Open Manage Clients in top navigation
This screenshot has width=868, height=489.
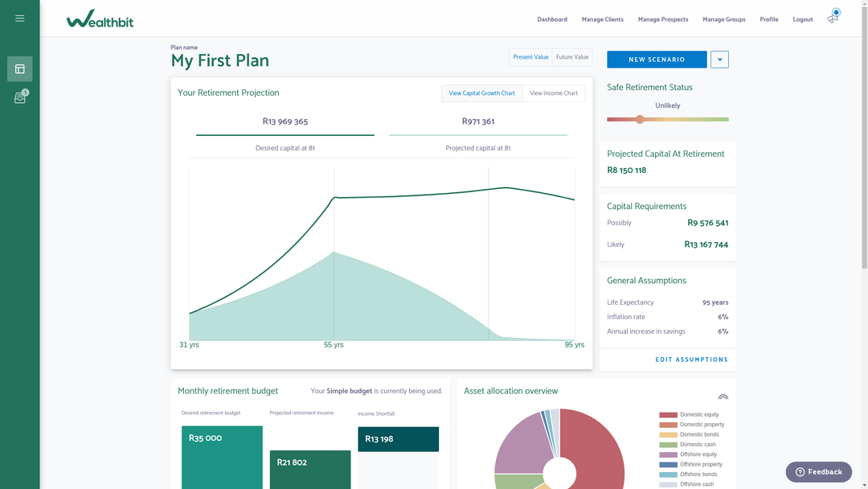coord(603,19)
